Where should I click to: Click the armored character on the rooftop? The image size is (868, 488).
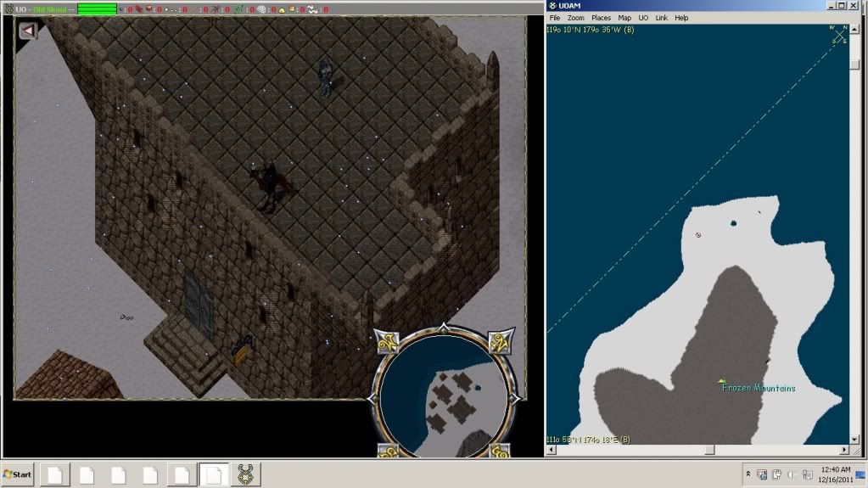point(326,77)
